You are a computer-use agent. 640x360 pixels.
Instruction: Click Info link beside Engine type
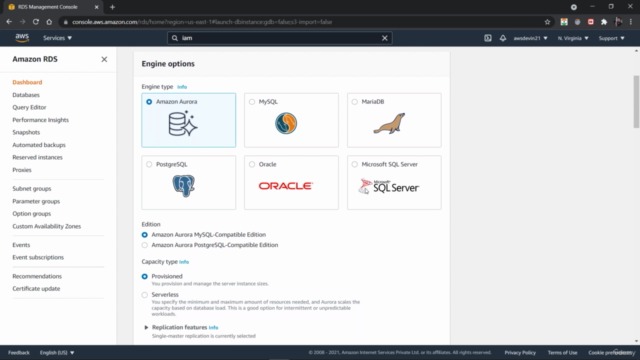[182, 87]
